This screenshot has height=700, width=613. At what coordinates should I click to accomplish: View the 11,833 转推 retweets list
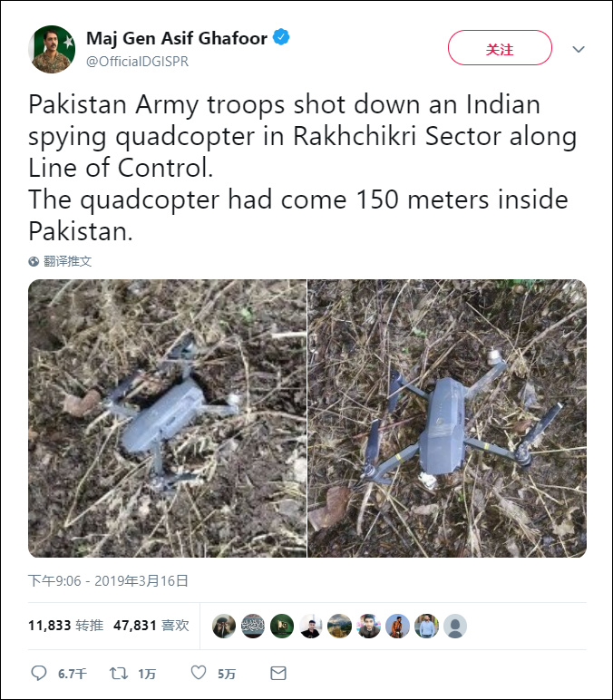click(65, 626)
